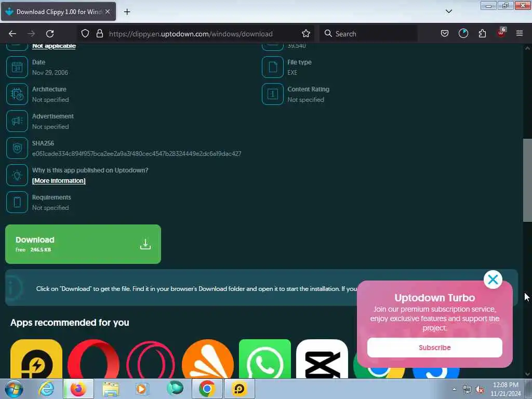Open the tracking protection shield icon
The height and width of the screenshot is (399, 532).
(x=85, y=34)
